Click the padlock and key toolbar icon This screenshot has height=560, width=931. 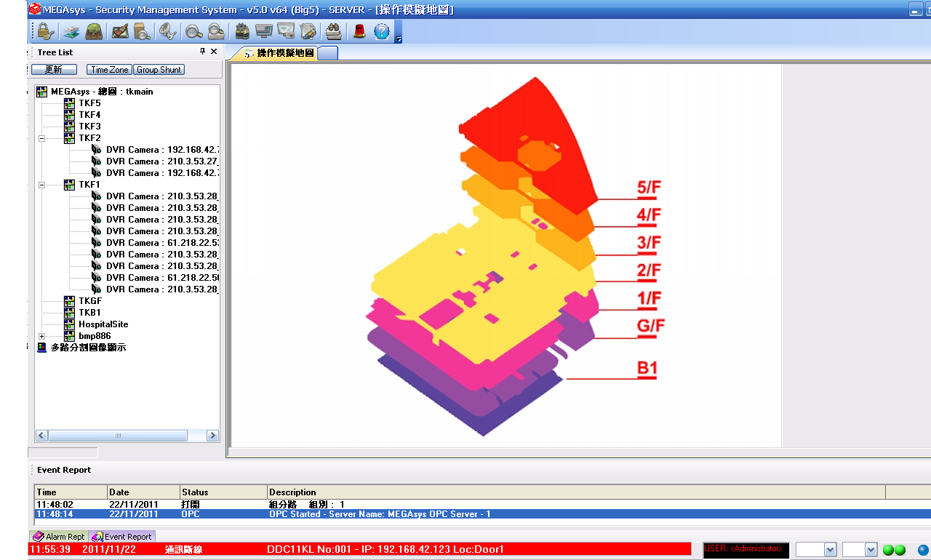(x=45, y=32)
